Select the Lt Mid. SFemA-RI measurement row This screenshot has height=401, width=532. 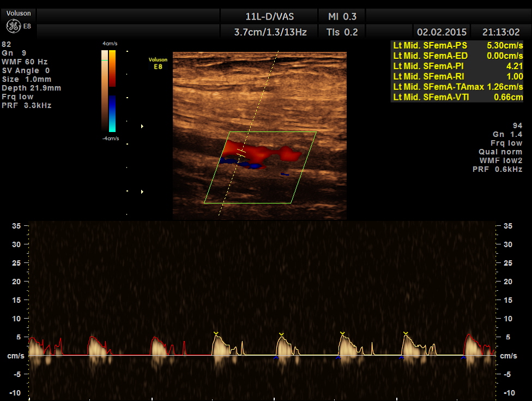pyautogui.click(x=458, y=76)
